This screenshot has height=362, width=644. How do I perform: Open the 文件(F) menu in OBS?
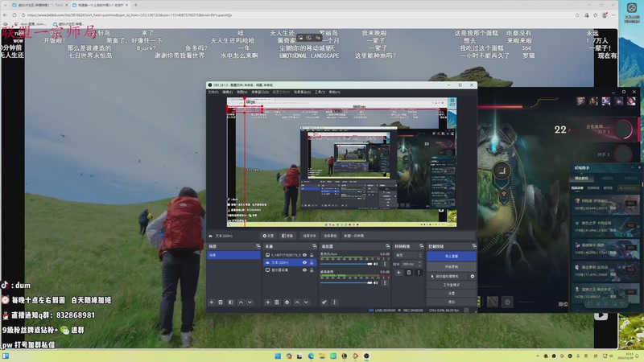(213, 92)
